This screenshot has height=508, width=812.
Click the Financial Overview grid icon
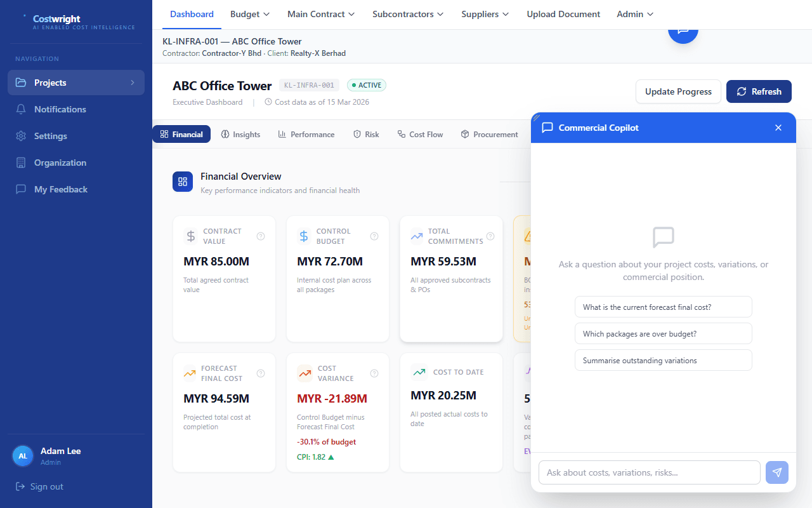coord(183,182)
